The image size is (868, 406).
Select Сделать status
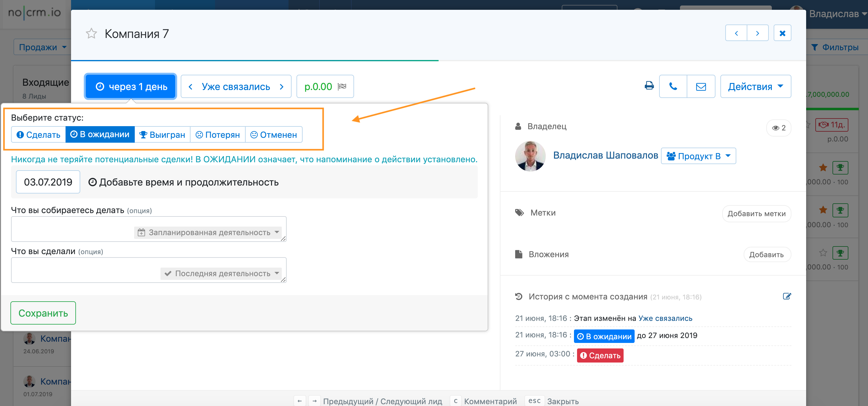point(38,135)
